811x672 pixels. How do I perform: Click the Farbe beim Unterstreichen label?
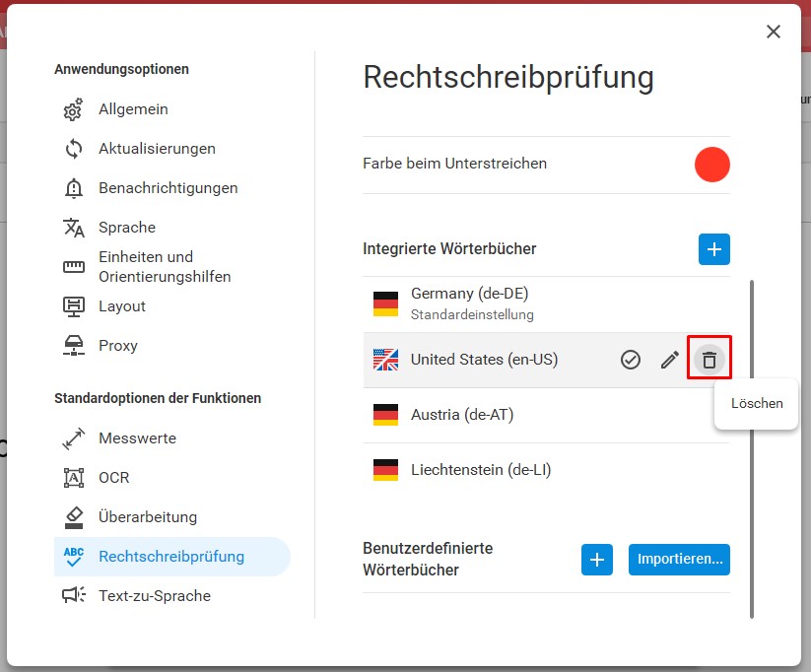(x=454, y=164)
